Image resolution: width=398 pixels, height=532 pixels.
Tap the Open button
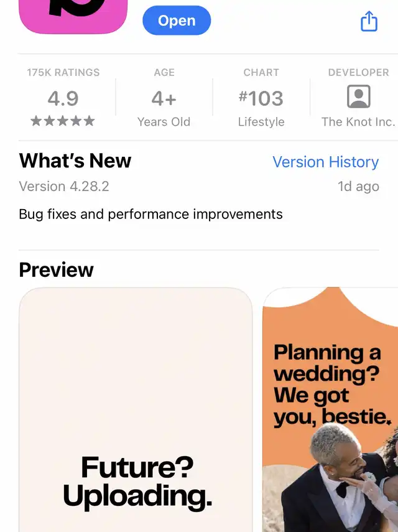(x=177, y=21)
